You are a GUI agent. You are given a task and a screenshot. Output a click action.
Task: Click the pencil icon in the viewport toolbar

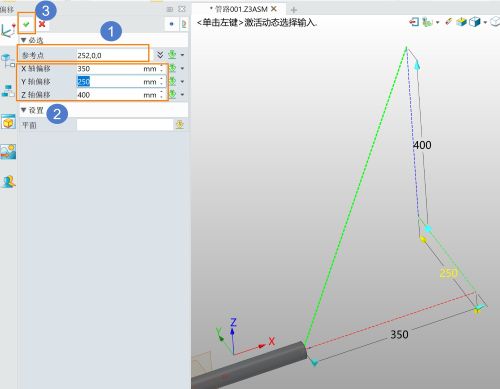[x=448, y=21]
